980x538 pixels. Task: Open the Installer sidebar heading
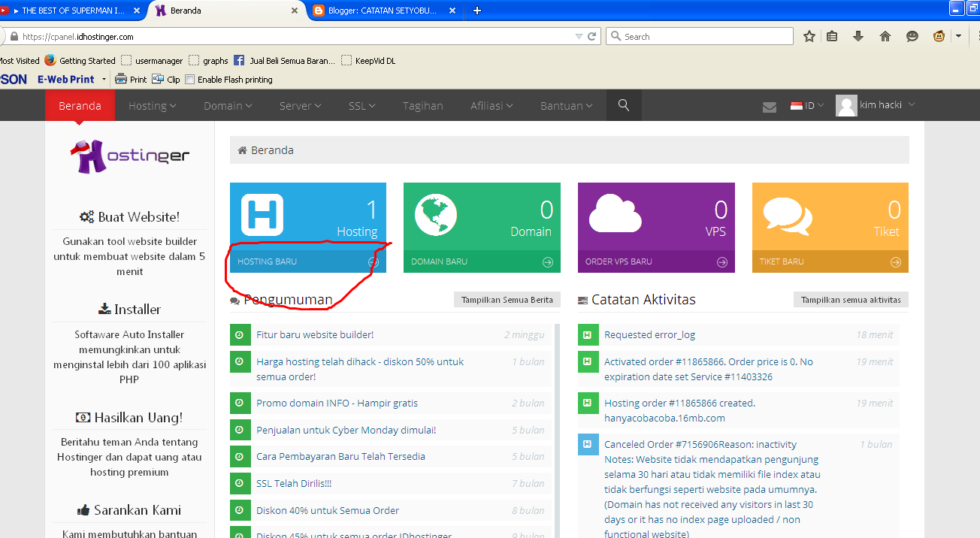tap(129, 309)
